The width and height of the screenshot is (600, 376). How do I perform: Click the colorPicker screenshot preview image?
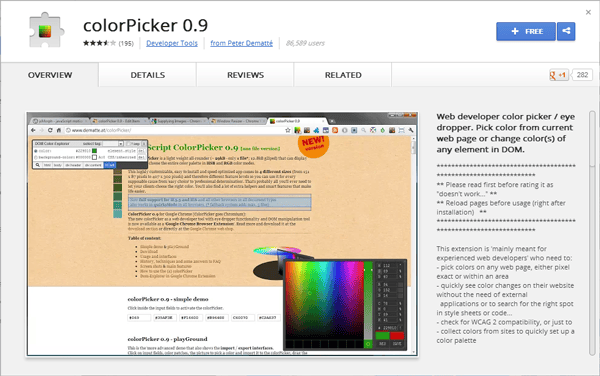[x=222, y=234]
